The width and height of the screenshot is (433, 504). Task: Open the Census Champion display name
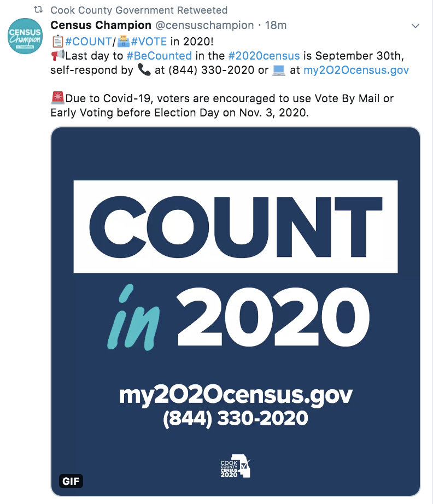(x=101, y=25)
